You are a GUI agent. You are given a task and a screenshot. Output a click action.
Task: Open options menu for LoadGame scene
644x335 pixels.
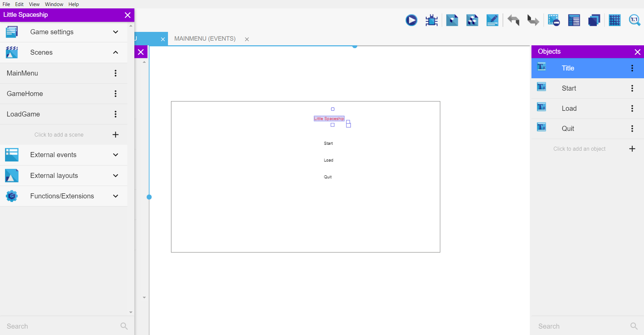point(116,114)
